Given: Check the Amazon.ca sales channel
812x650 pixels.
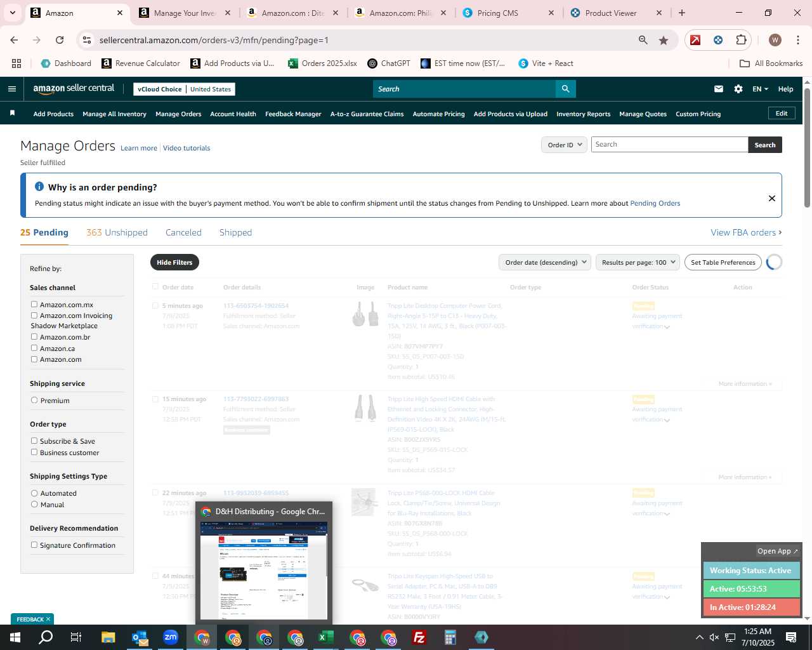Looking at the screenshot, I should click(34, 348).
